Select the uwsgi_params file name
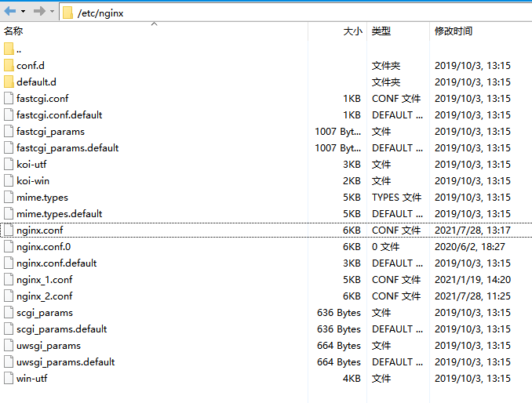Image resolution: width=532 pixels, height=403 pixels. pyautogui.click(x=49, y=346)
